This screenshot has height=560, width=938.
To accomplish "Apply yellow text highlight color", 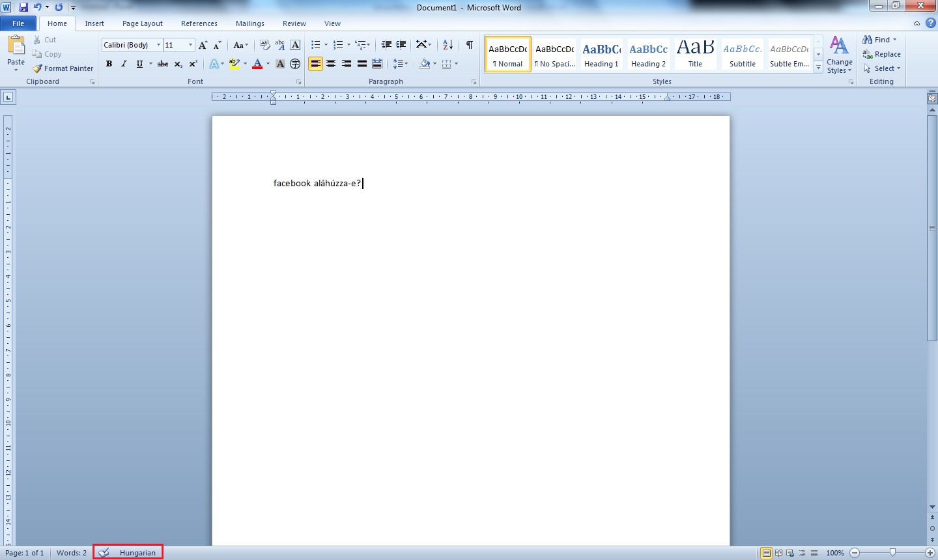I will point(234,64).
